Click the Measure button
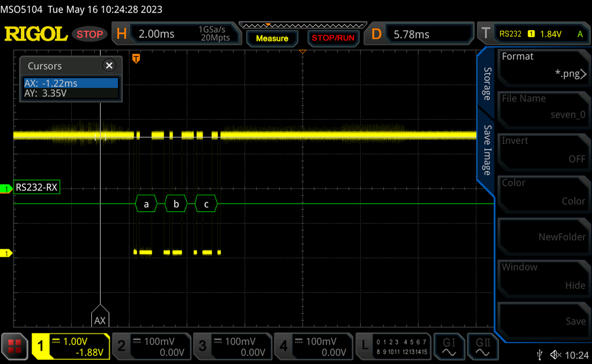 click(272, 38)
